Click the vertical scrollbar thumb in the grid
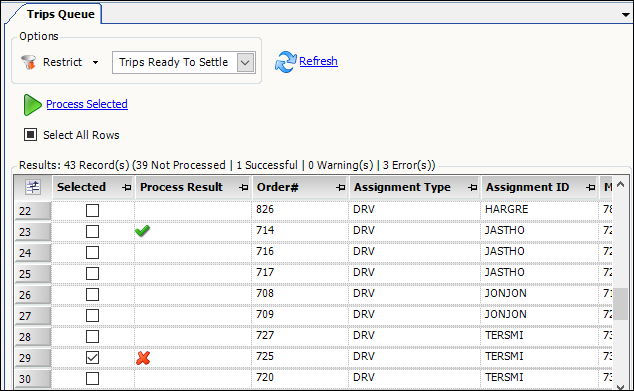The height and width of the screenshot is (391, 634). [620, 304]
